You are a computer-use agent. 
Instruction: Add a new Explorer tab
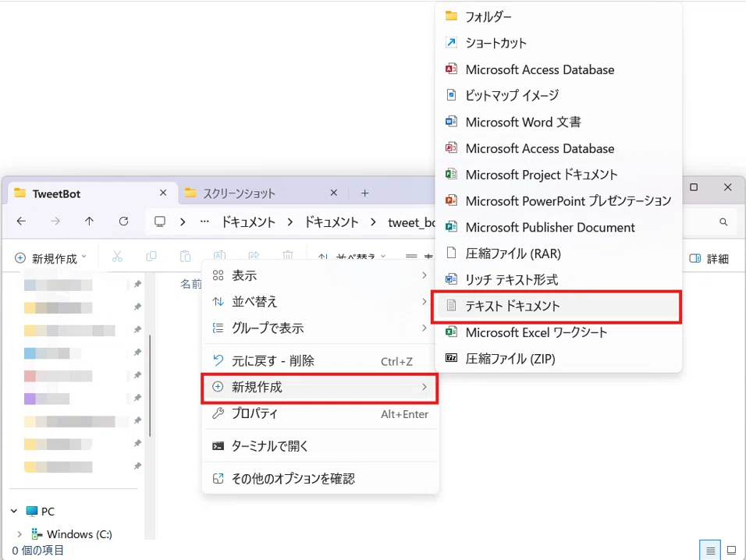click(365, 193)
